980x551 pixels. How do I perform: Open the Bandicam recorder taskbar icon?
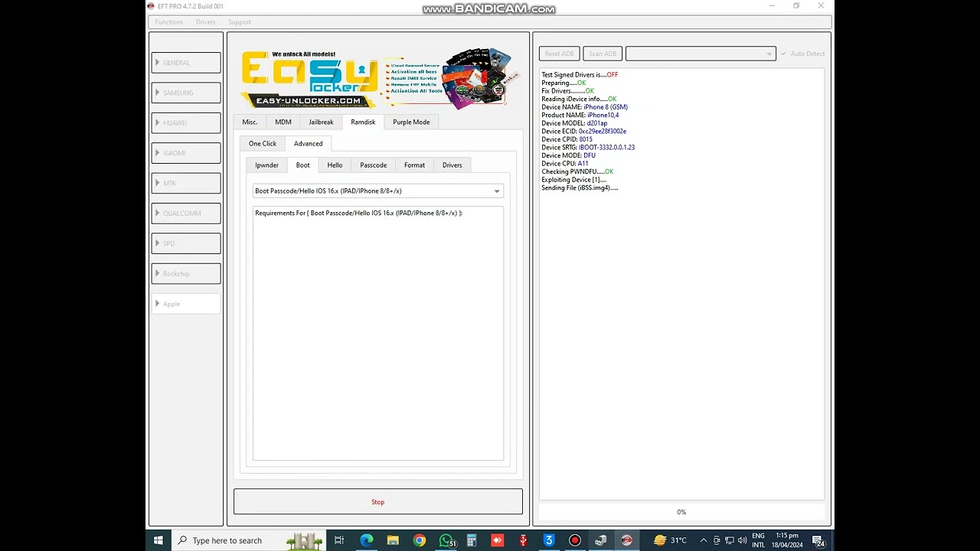pyautogui.click(x=574, y=540)
